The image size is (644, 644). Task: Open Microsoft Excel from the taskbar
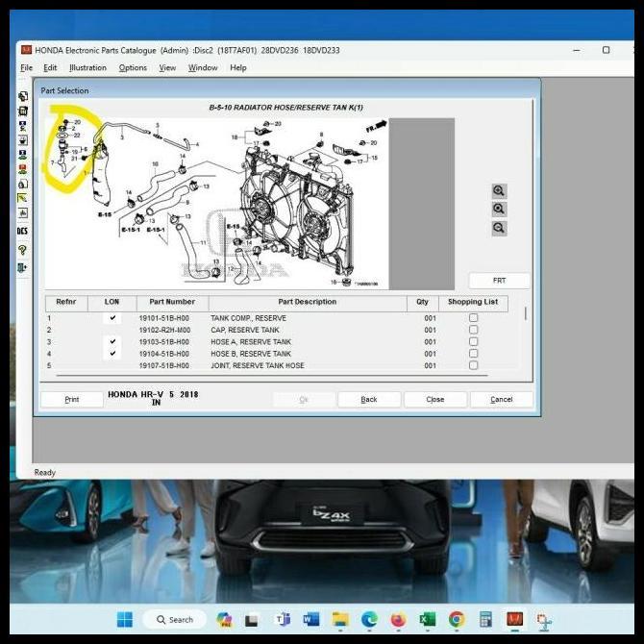(427, 620)
